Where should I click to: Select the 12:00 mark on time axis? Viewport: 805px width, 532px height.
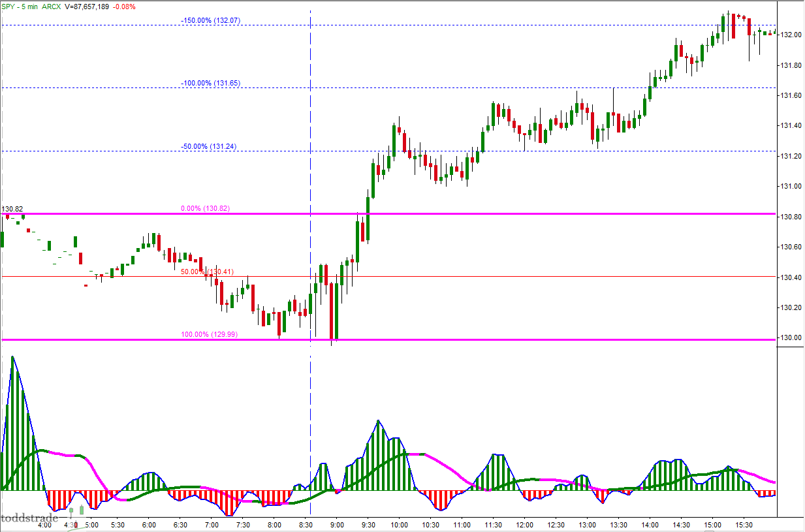tap(525, 524)
